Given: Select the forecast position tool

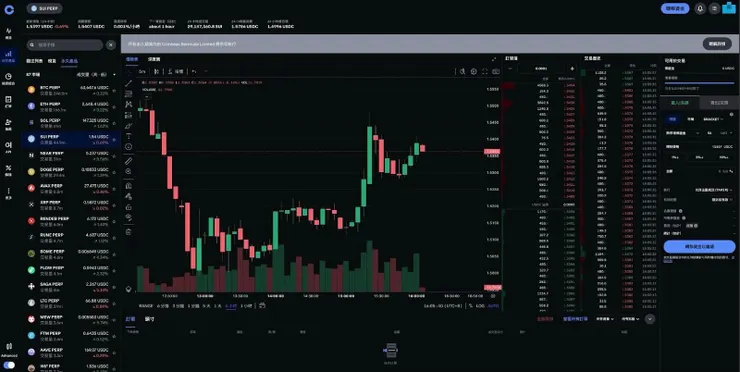Looking at the screenshot, I should [128, 115].
